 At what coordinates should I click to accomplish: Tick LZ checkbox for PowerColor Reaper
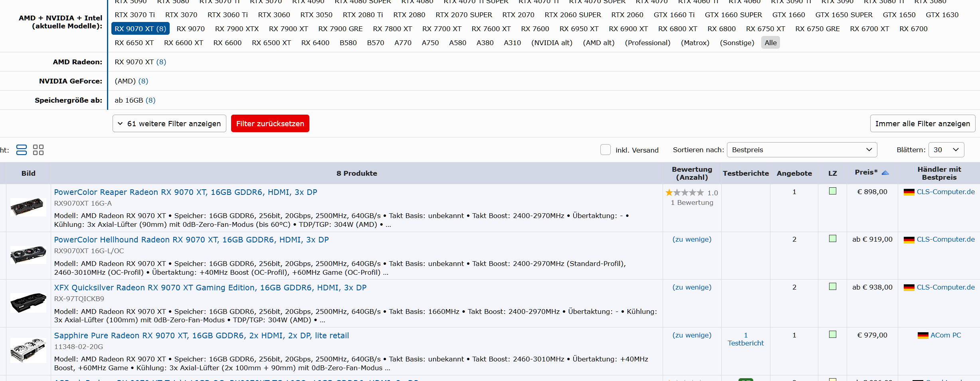(x=833, y=191)
